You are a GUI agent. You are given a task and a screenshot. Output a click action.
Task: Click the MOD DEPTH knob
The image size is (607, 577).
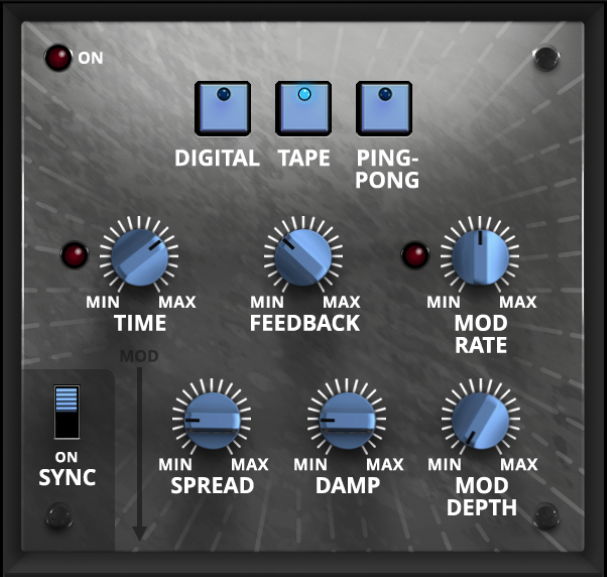480,420
